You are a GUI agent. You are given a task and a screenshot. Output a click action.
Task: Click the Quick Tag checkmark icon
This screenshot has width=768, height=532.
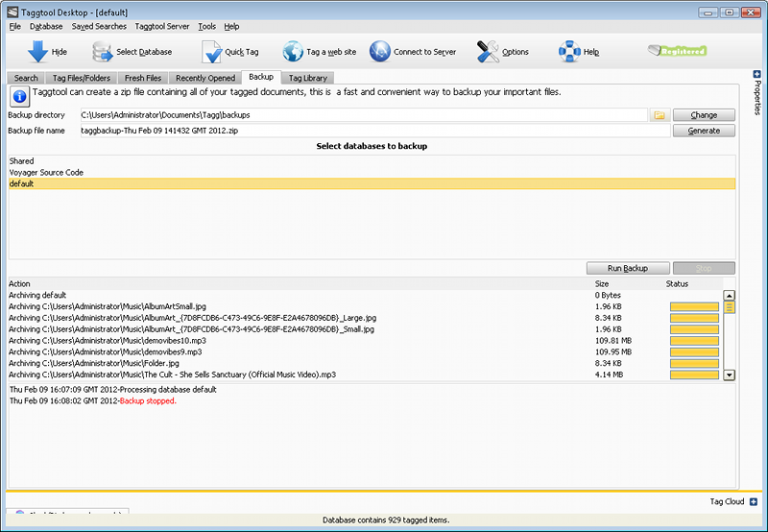(x=211, y=52)
